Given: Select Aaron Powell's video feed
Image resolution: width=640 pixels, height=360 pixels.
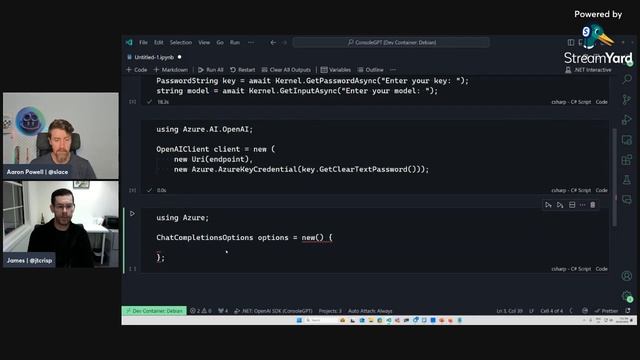Looking at the screenshot, I should click(61, 136).
